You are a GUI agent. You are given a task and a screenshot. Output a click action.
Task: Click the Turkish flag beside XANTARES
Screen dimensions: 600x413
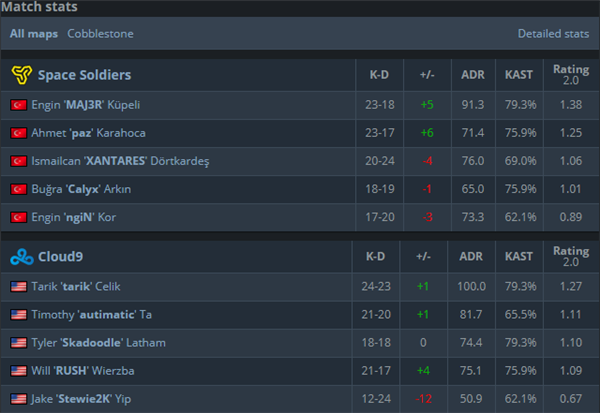click(18, 161)
